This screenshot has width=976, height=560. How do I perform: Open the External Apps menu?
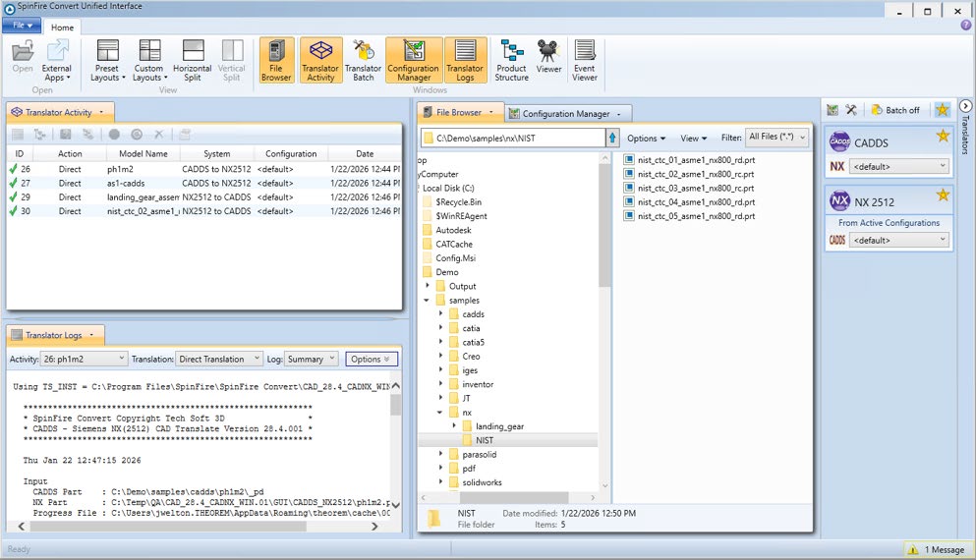tap(57, 60)
